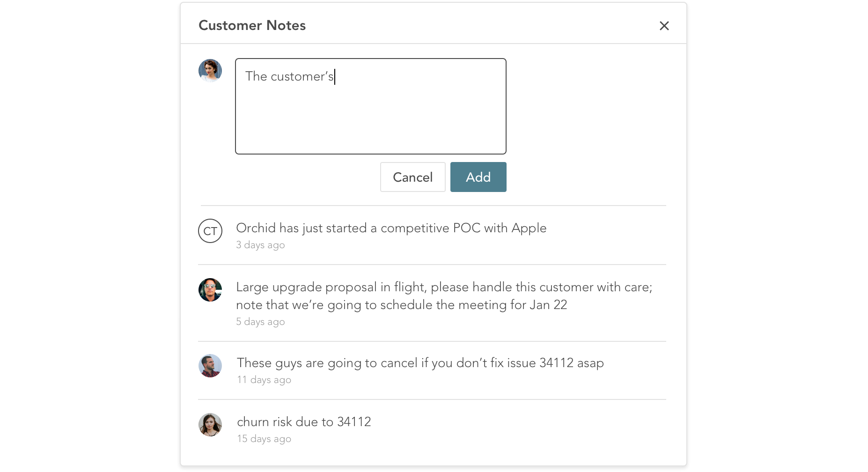The height and width of the screenshot is (472, 868).
Task: Focus the note text area
Action: pyautogui.click(x=370, y=106)
